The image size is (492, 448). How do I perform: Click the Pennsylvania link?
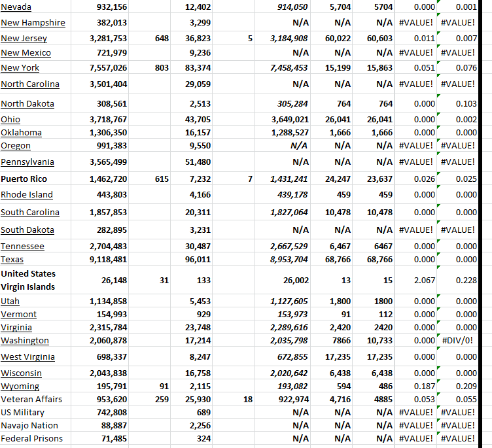point(27,162)
